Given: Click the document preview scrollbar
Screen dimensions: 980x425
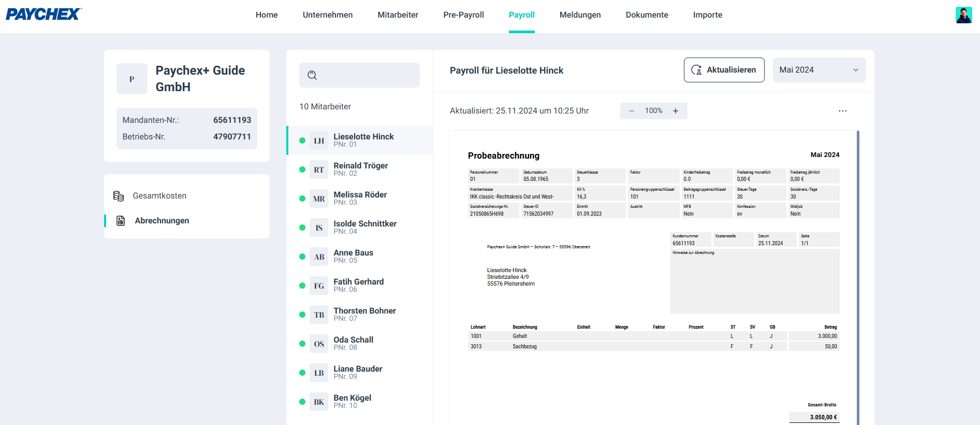Looking at the screenshot, I should (858, 278).
